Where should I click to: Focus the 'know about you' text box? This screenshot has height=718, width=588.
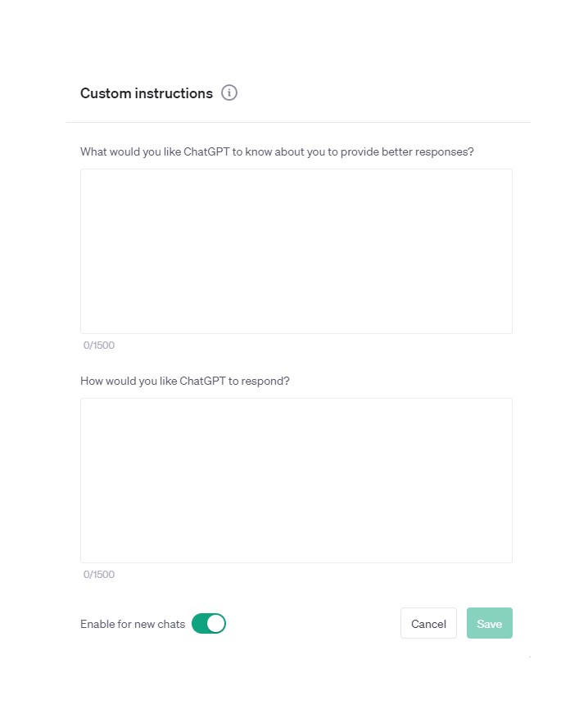pyautogui.click(x=296, y=251)
